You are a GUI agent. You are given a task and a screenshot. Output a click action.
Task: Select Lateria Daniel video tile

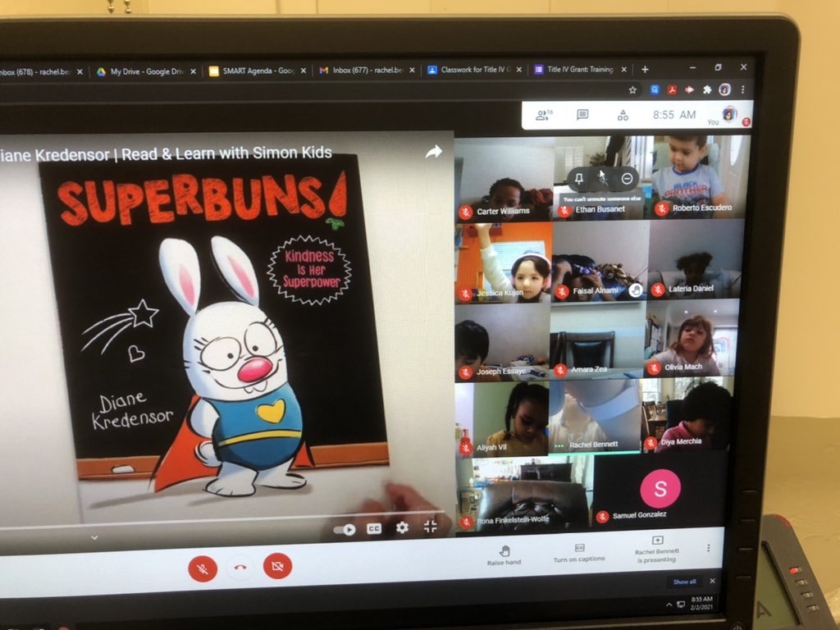coord(696,258)
